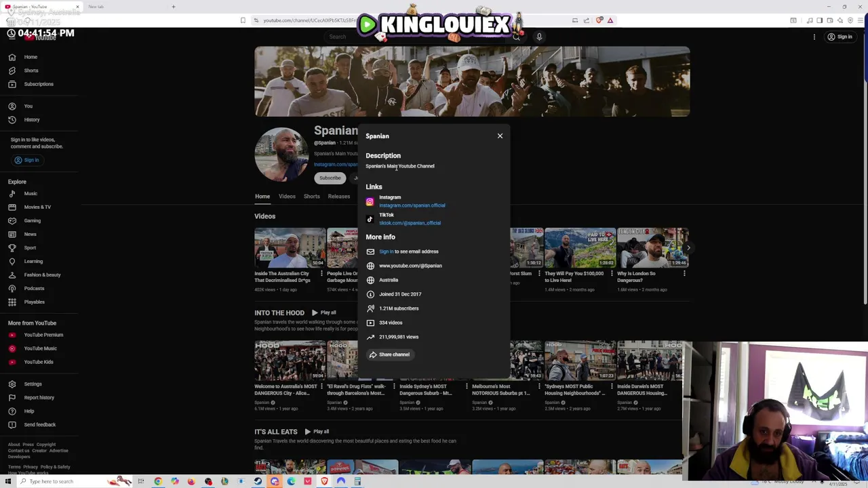Click the sidebar Sign in button
Image resolution: width=868 pixels, height=488 pixels.
click(27, 160)
